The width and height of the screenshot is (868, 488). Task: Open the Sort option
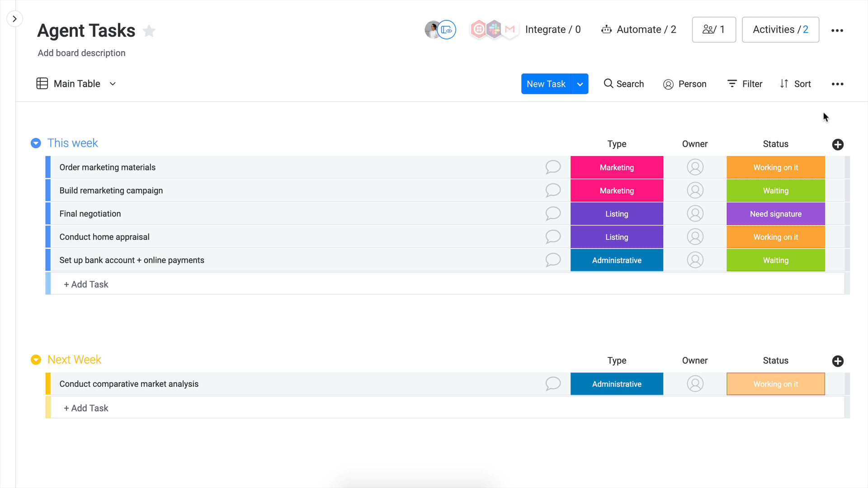[795, 84]
